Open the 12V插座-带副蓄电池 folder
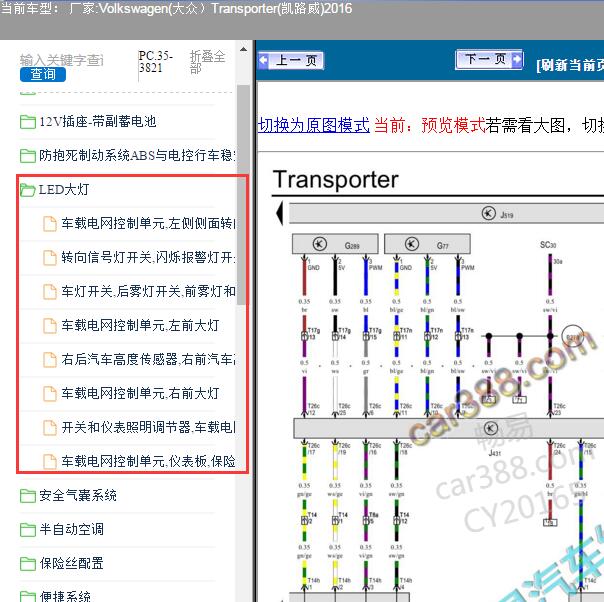604x602 pixels. (x=97, y=122)
